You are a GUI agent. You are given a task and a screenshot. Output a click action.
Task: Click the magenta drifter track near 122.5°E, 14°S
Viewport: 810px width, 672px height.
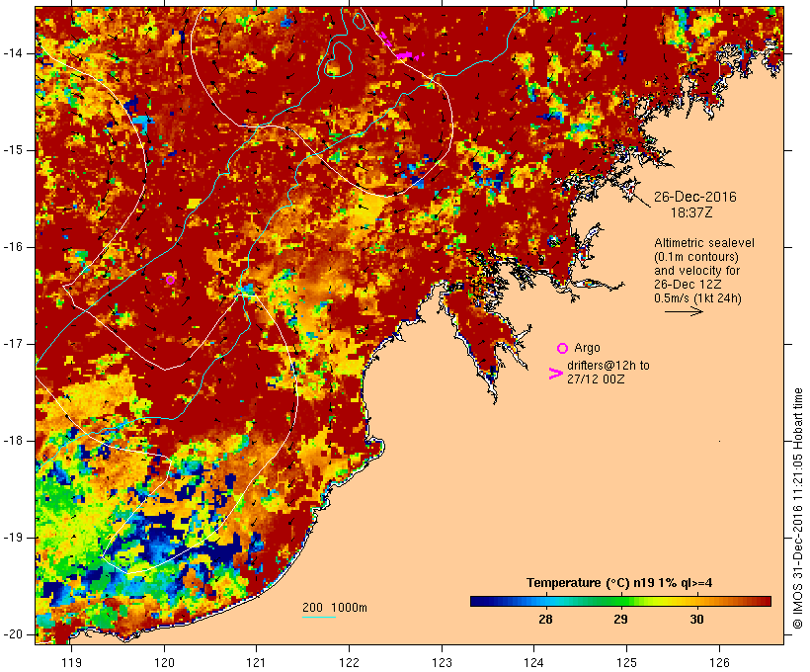(406, 54)
